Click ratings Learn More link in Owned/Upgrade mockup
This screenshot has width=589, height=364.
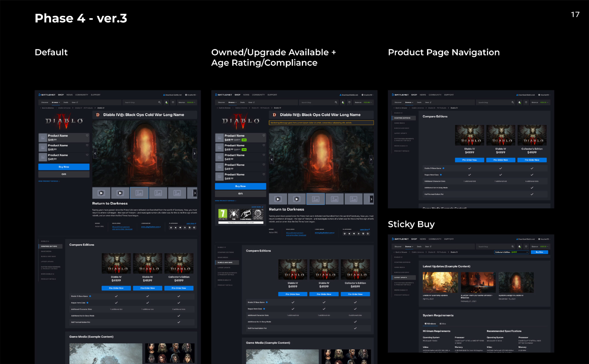click(x=257, y=207)
